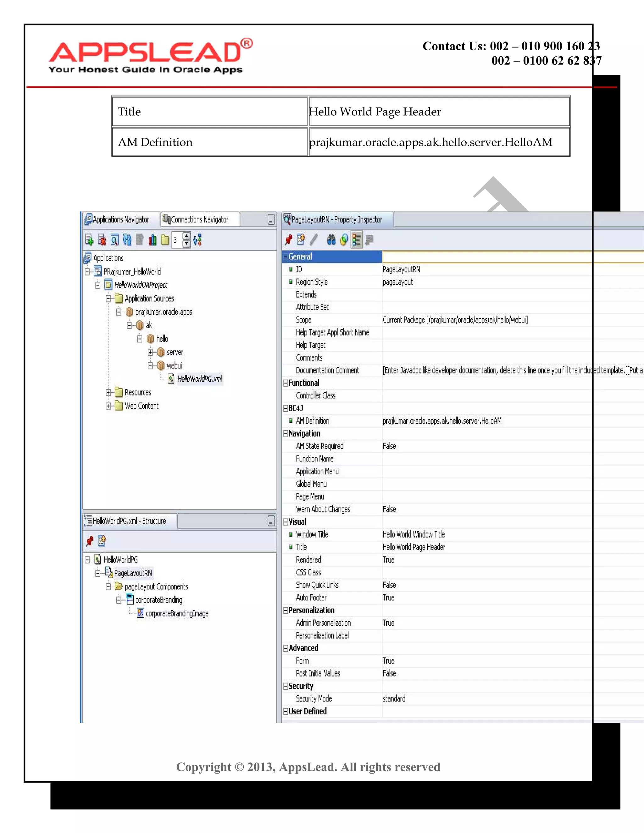Image resolution: width=644 pixels, height=833 pixels.
Task: Collapse the Application Sources folder
Action: click(x=108, y=298)
